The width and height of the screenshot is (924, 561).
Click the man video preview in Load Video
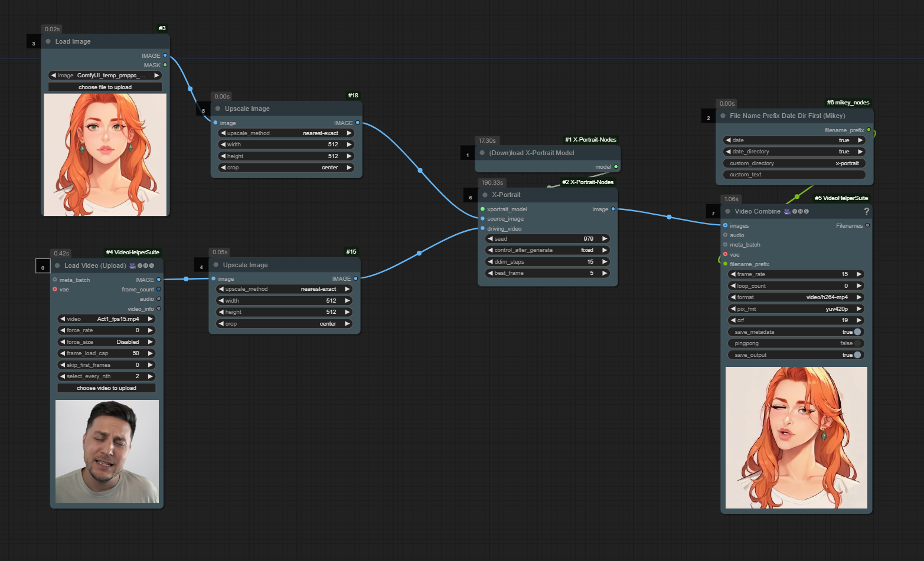(x=107, y=451)
